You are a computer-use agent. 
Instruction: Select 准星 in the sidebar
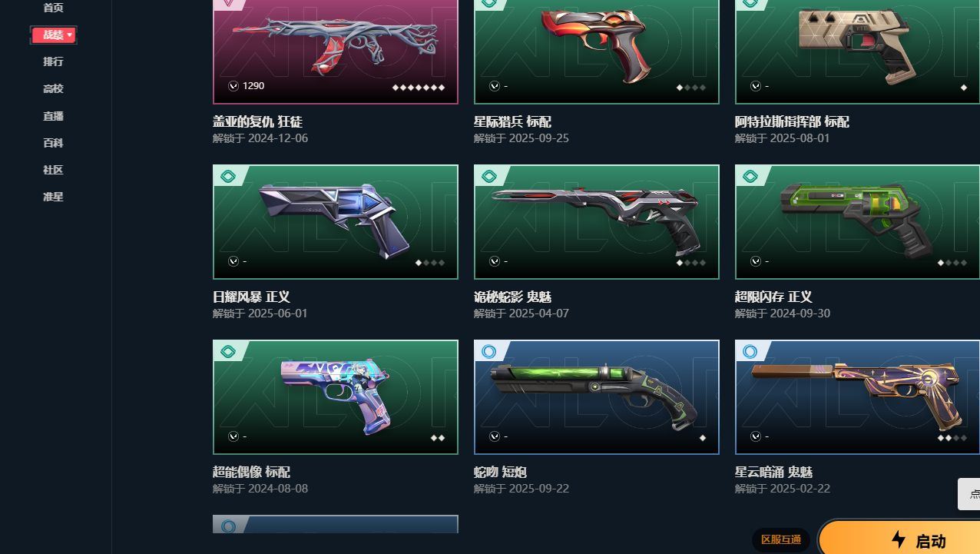tap(53, 197)
